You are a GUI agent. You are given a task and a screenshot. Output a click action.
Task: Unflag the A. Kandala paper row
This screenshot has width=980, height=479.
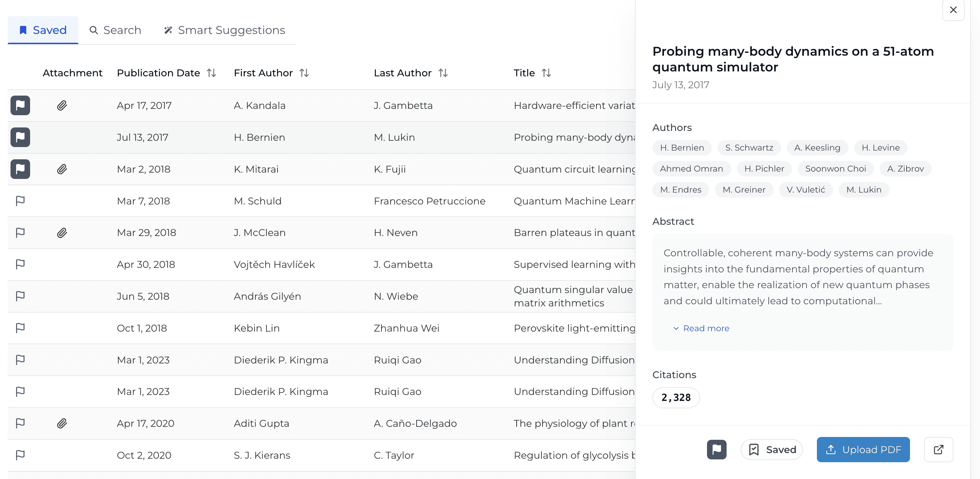pyautogui.click(x=20, y=105)
